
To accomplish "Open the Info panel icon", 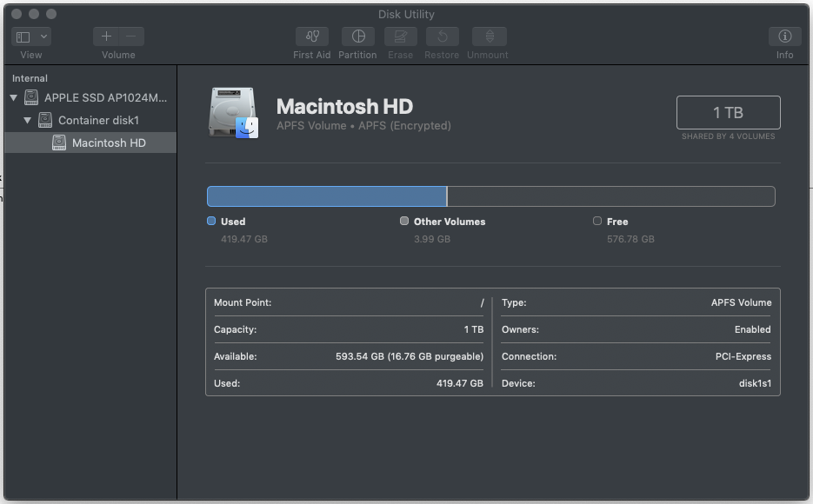I will [784, 36].
